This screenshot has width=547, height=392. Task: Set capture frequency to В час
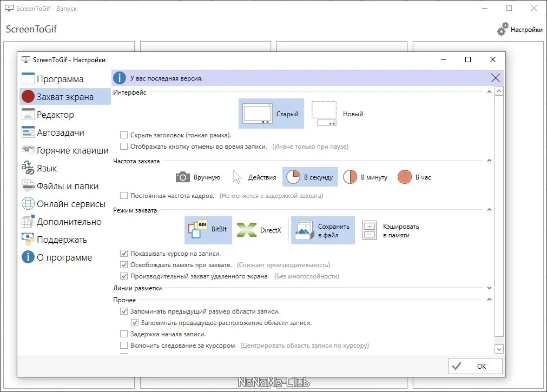[414, 177]
